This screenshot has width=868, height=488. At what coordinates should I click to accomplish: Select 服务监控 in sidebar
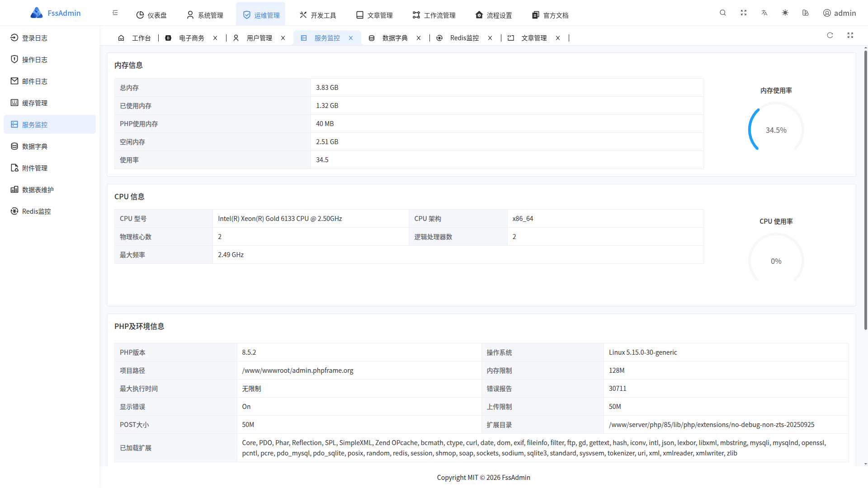[x=50, y=124]
